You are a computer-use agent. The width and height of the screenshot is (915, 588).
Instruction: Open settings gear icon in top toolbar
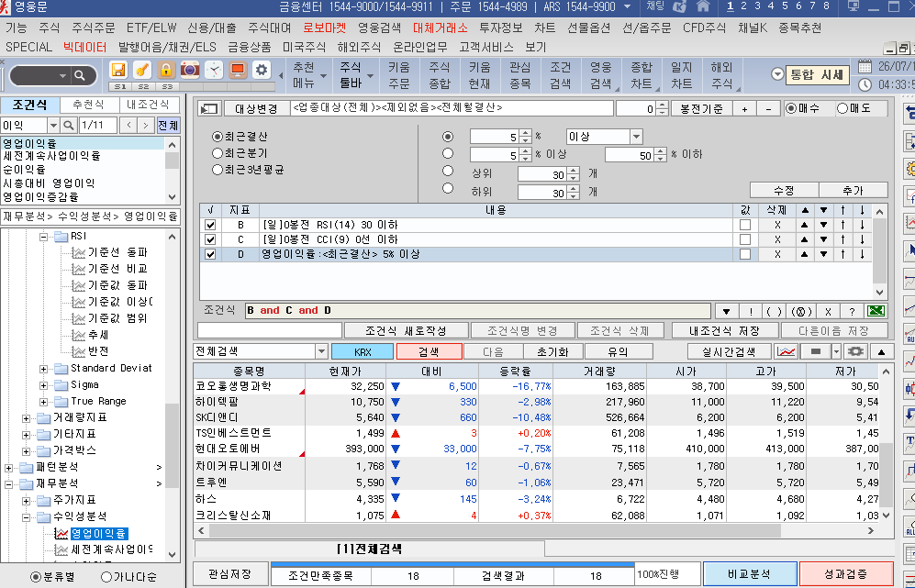[x=262, y=70]
